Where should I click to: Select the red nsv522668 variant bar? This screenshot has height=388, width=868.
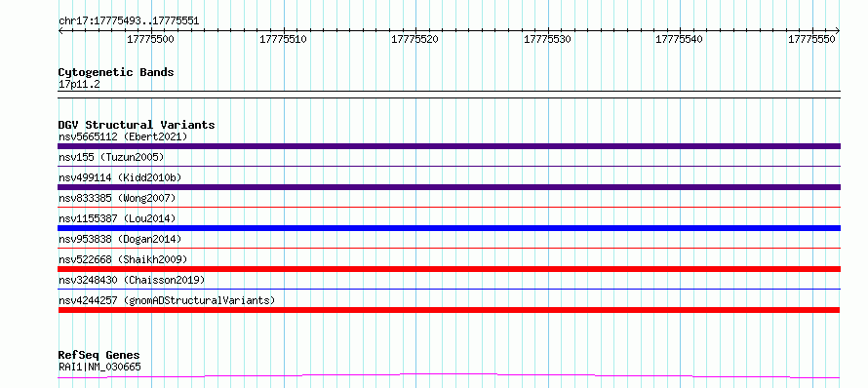click(449, 269)
